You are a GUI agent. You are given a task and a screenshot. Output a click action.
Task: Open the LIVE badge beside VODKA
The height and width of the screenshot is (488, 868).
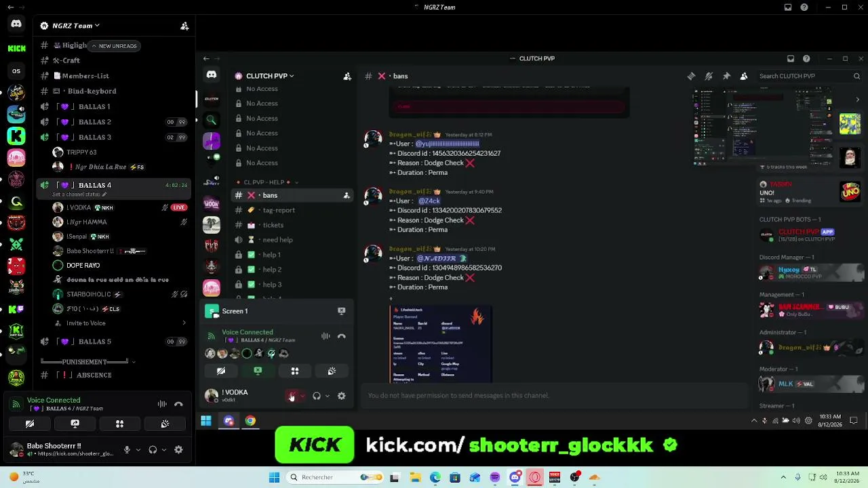tap(179, 207)
